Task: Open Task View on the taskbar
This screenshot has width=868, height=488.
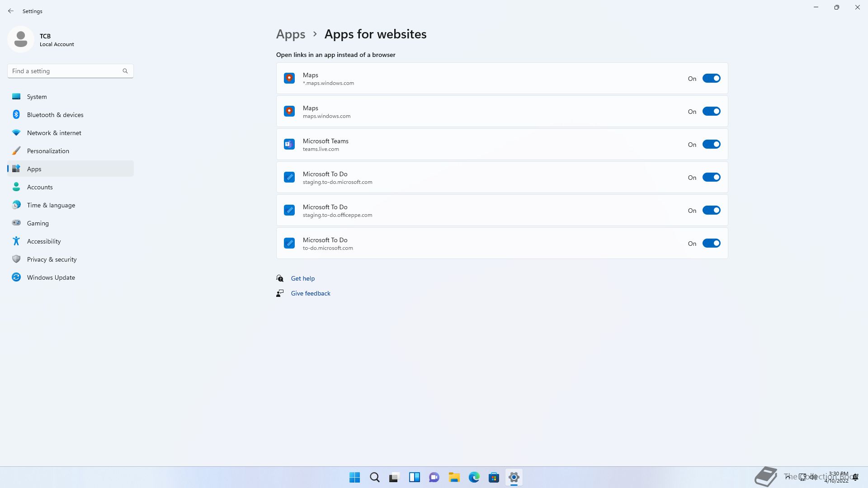Action: point(395,477)
